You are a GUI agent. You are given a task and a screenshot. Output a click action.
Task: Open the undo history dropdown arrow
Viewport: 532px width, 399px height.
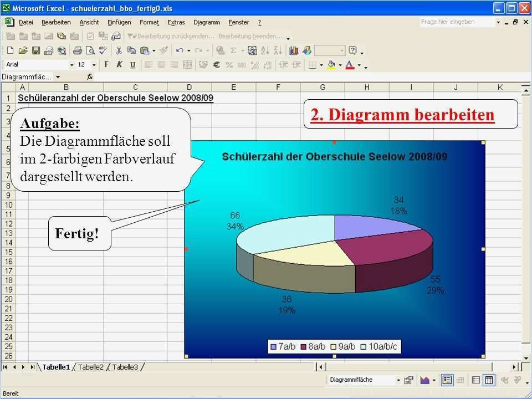(188, 50)
